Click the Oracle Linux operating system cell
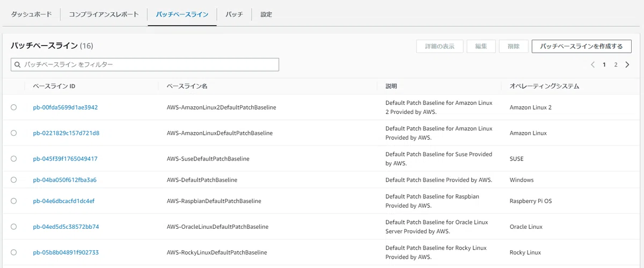Viewport: 644px width, 268px height. 526,227
